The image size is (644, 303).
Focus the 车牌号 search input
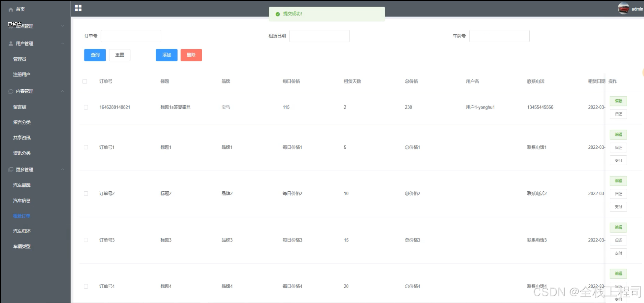click(499, 36)
